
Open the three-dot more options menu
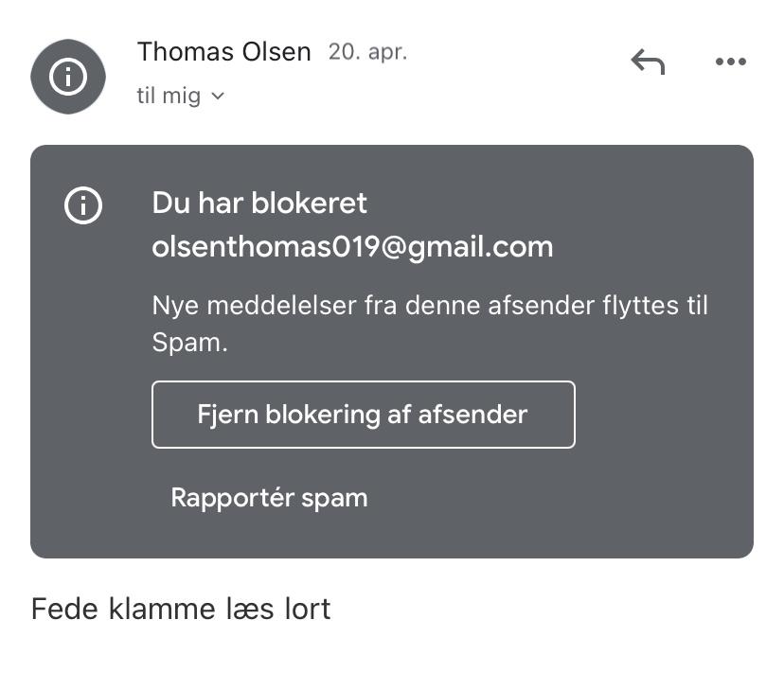point(730,62)
